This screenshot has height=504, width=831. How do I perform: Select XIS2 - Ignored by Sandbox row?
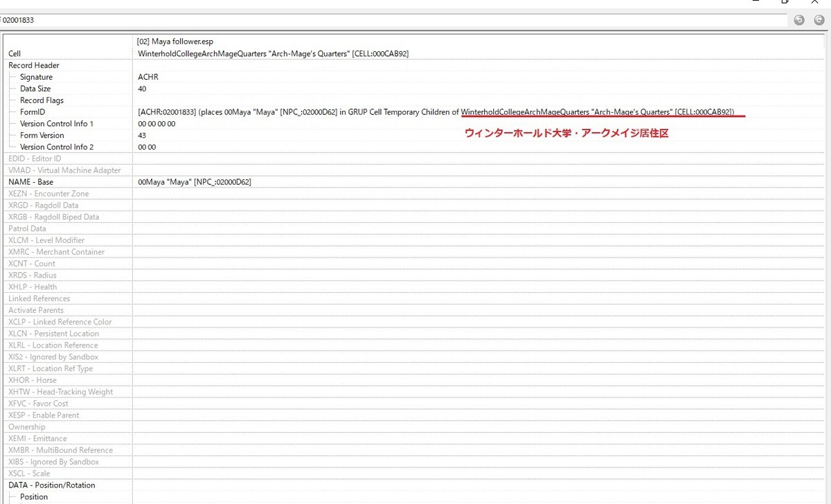(53, 357)
